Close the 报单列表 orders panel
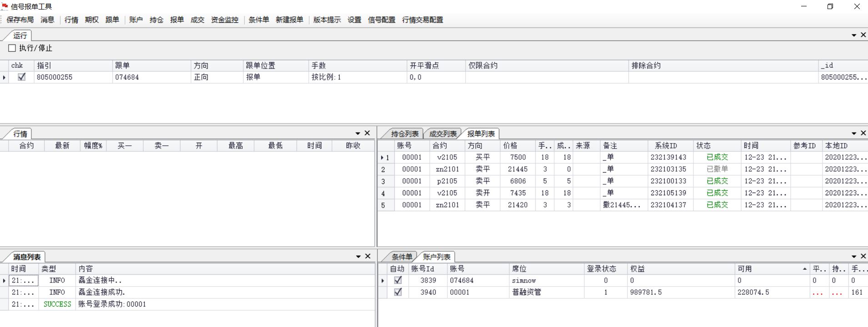Viewport: 868px width, 327px height. 863,133
